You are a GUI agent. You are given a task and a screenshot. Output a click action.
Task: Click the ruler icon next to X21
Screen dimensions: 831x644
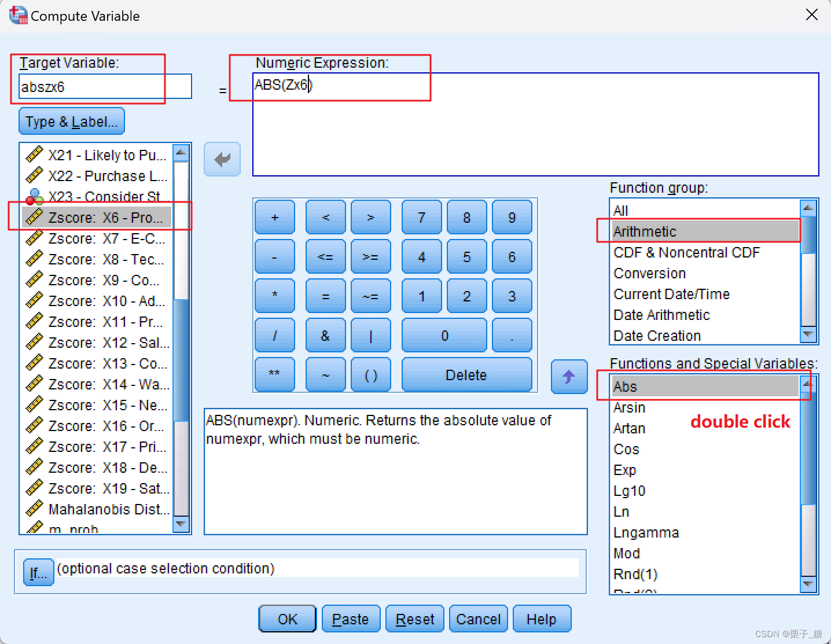click(x=35, y=154)
